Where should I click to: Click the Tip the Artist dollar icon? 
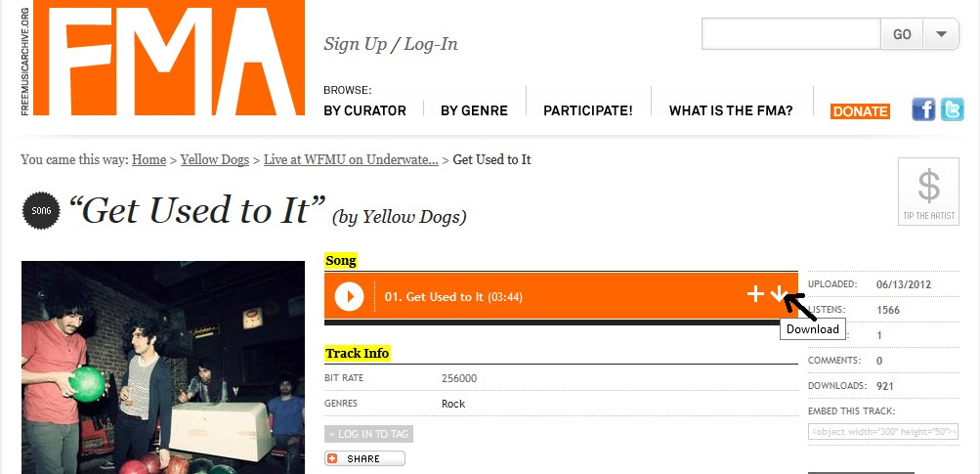pyautogui.click(x=929, y=192)
